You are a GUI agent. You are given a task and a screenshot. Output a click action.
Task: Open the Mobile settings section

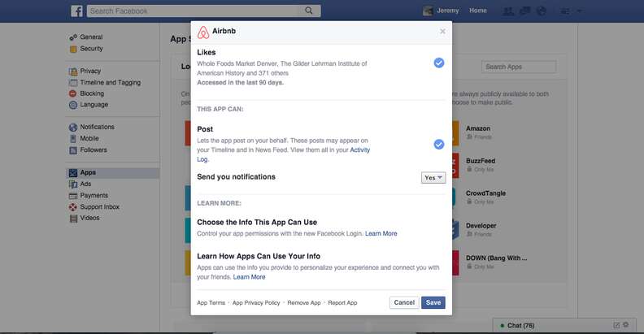(89, 139)
